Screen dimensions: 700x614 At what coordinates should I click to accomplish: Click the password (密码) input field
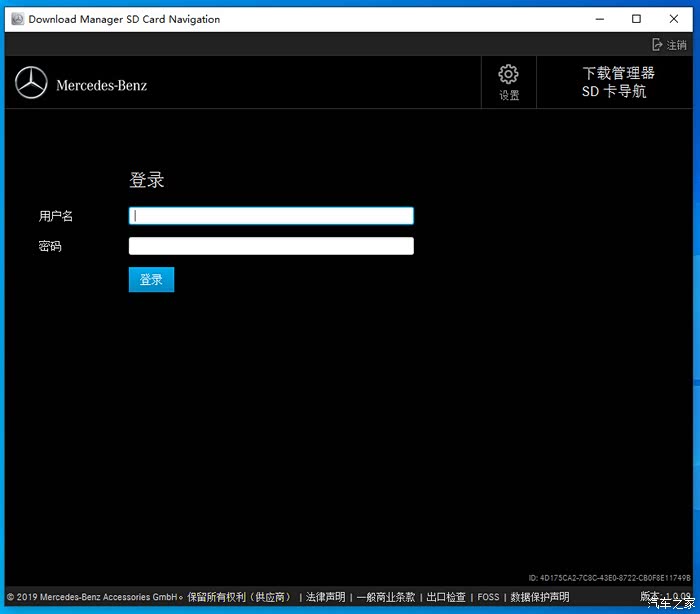click(271, 246)
